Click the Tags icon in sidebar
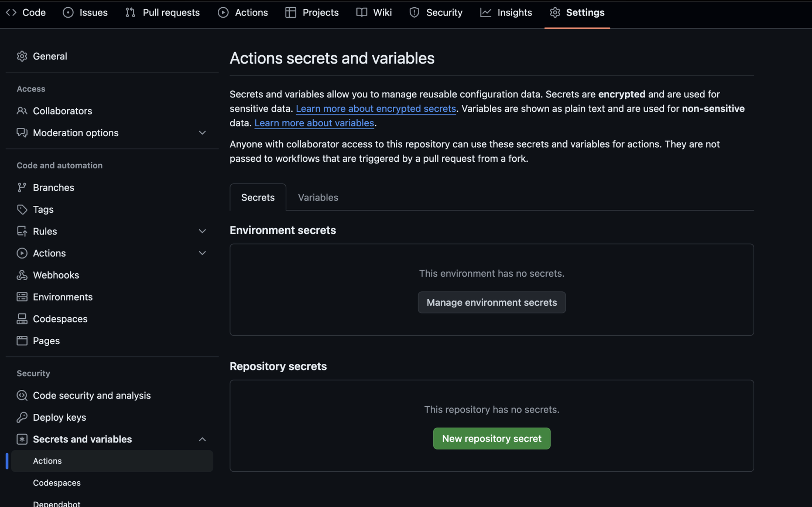This screenshot has width=812, height=507. [x=22, y=209]
